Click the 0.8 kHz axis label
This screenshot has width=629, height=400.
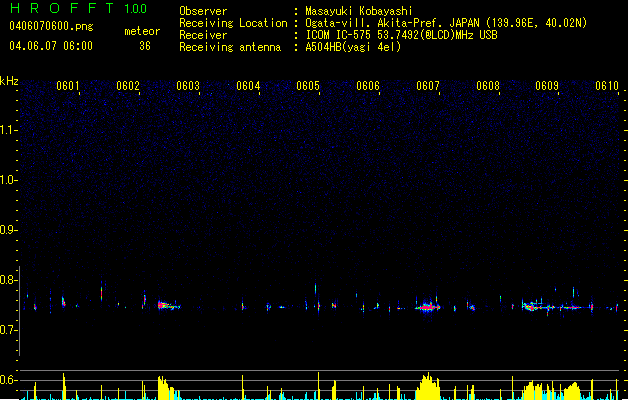(8, 280)
